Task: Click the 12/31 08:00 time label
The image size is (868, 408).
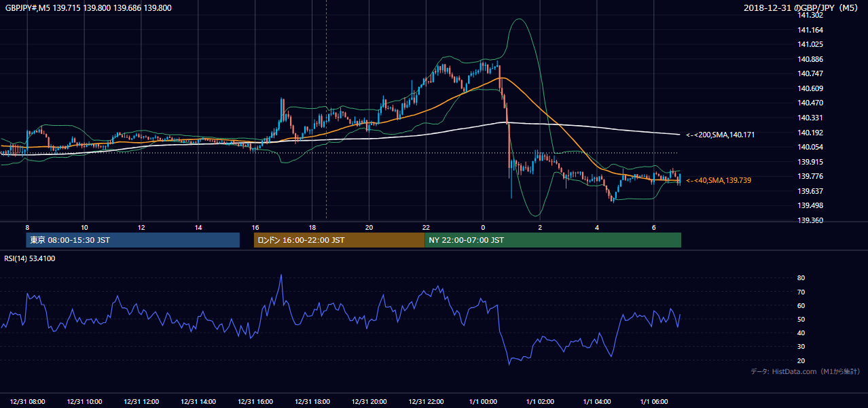Action: pyautogui.click(x=27, y=401)
